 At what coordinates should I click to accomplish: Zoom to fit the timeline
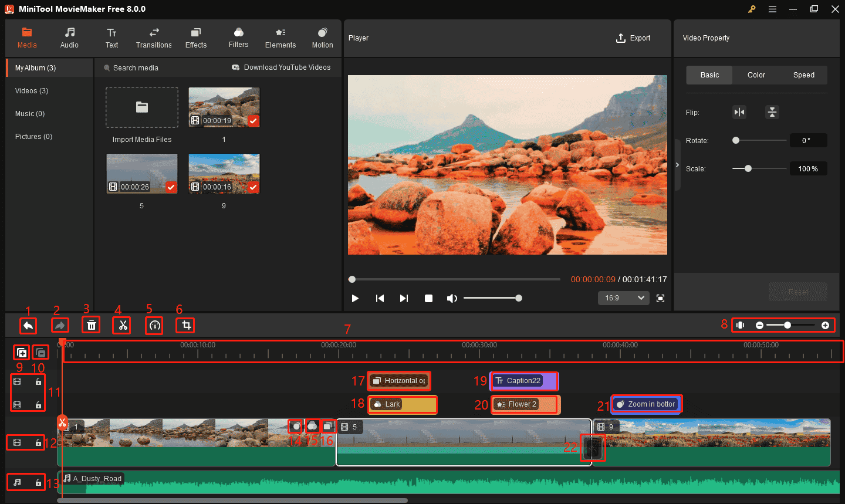pyautogui.click(x=741, y=325)
